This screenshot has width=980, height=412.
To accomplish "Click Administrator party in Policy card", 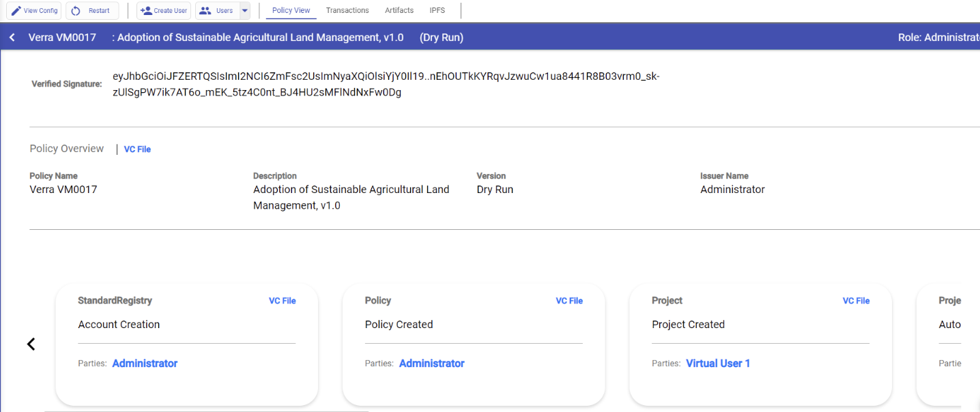I will pyautogui.click(x=431, y=364).
